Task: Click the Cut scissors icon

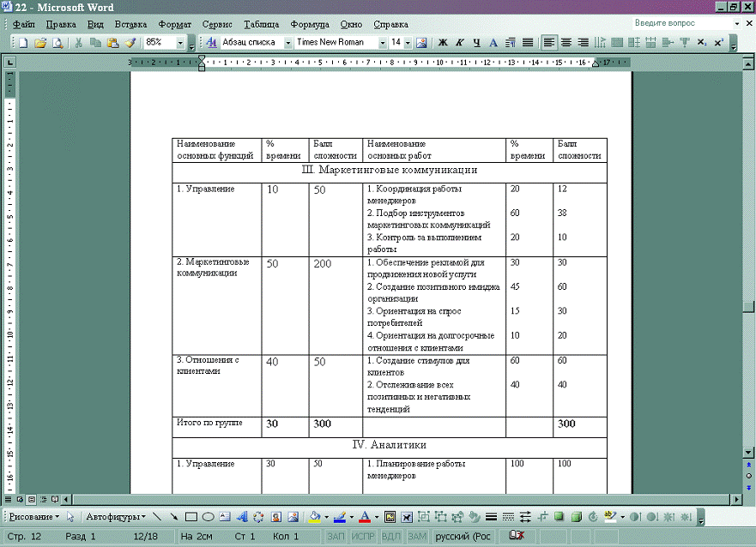Action: 79,42
